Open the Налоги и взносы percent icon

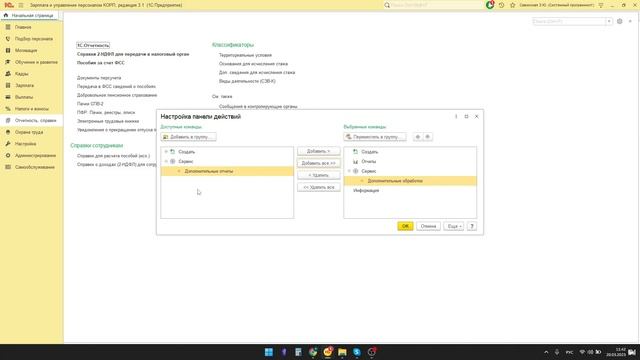(8, 109)
